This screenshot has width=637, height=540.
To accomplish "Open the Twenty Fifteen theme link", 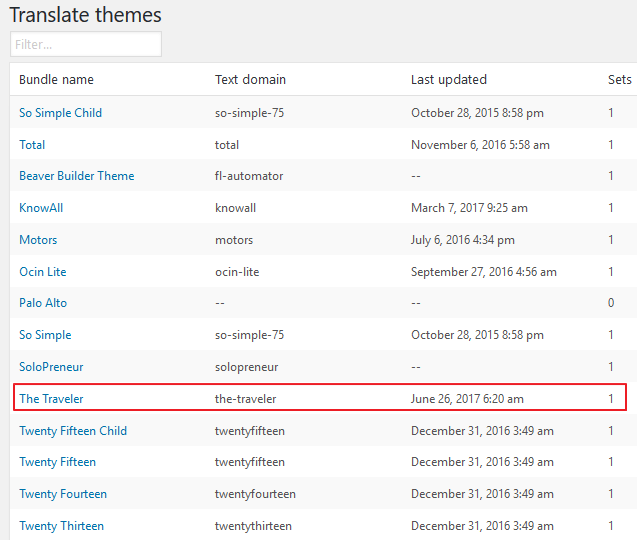I will [x=58, y=462].
